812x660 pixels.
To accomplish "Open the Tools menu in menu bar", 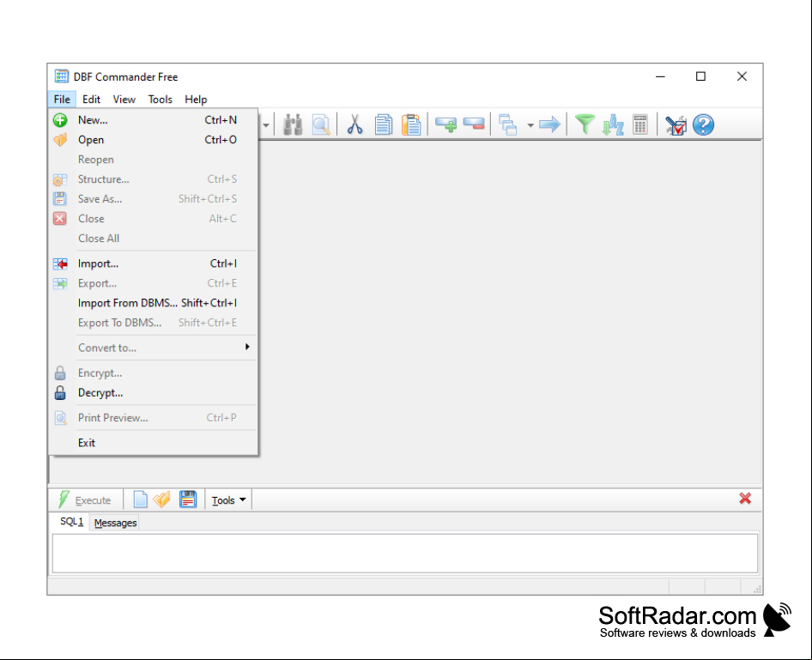I will tap(160, 100).
